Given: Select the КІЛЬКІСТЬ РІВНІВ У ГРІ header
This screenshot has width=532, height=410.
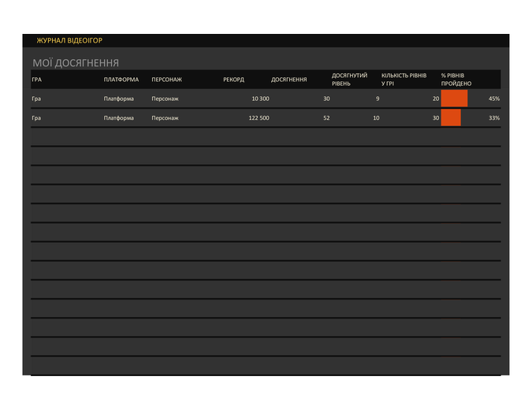Looking at the screenshot, I should coord(404,80).
